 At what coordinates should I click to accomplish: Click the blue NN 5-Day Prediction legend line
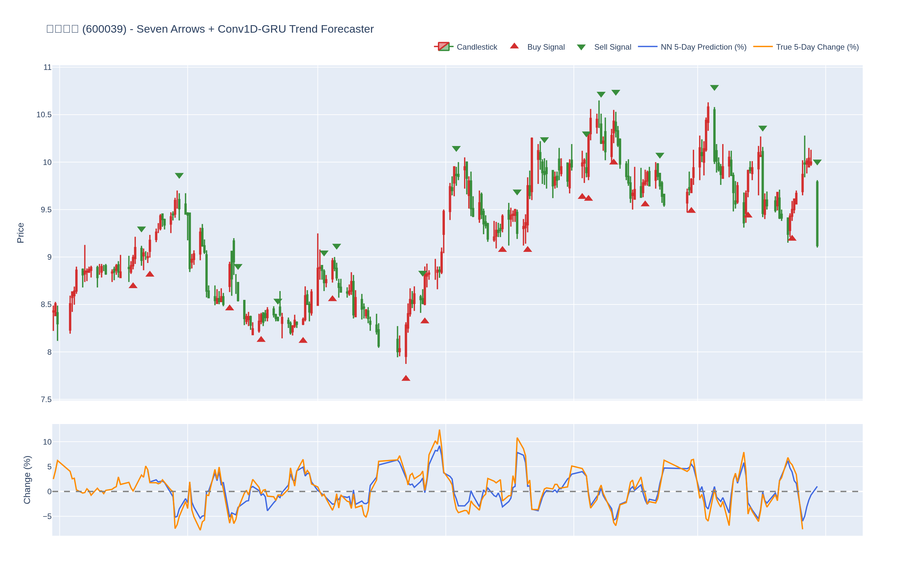(x=647, y=47)
